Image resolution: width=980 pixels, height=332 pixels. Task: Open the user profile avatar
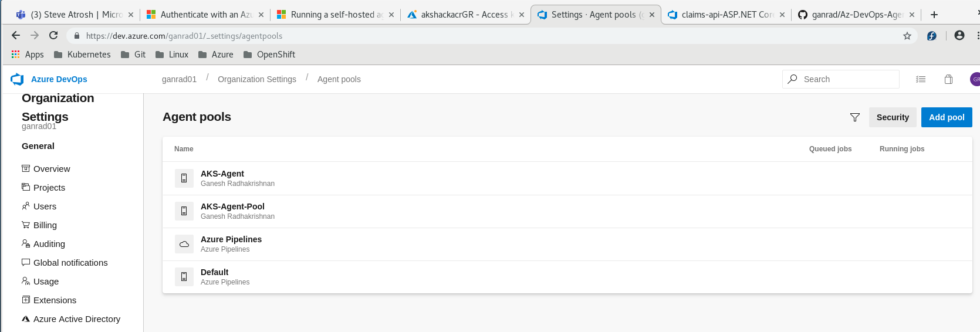point(975,79)
